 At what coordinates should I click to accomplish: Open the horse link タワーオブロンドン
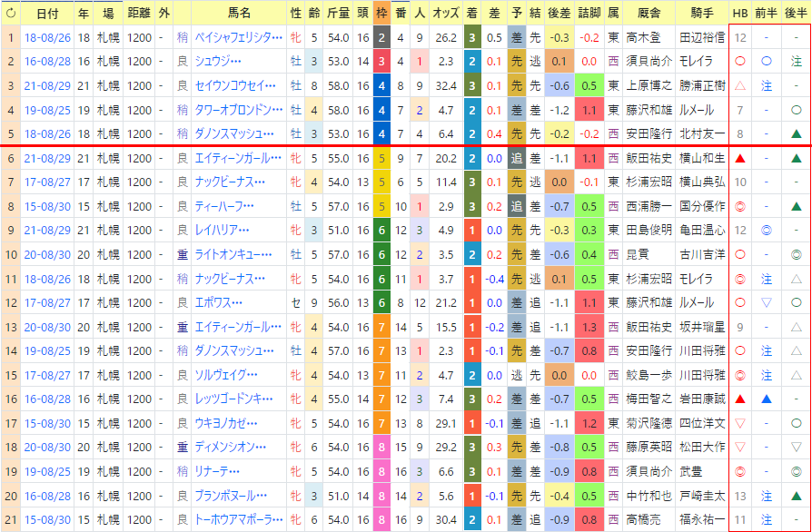[x=239, y=110]
